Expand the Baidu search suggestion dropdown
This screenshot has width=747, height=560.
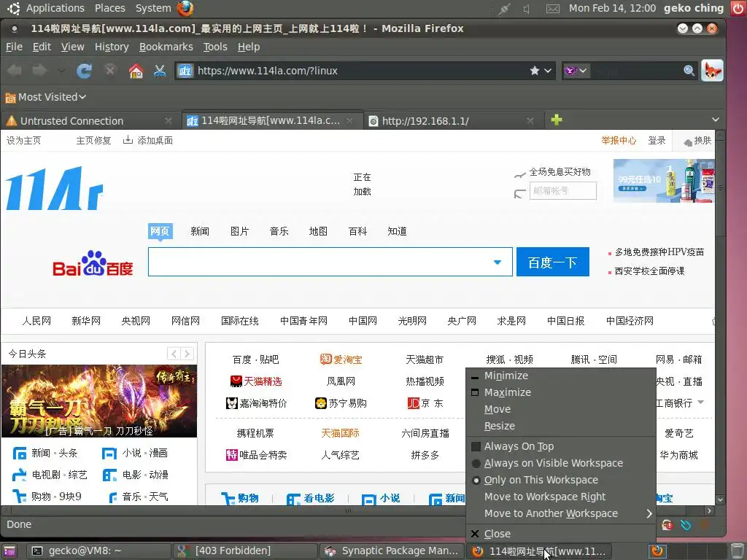pos(498,262)
